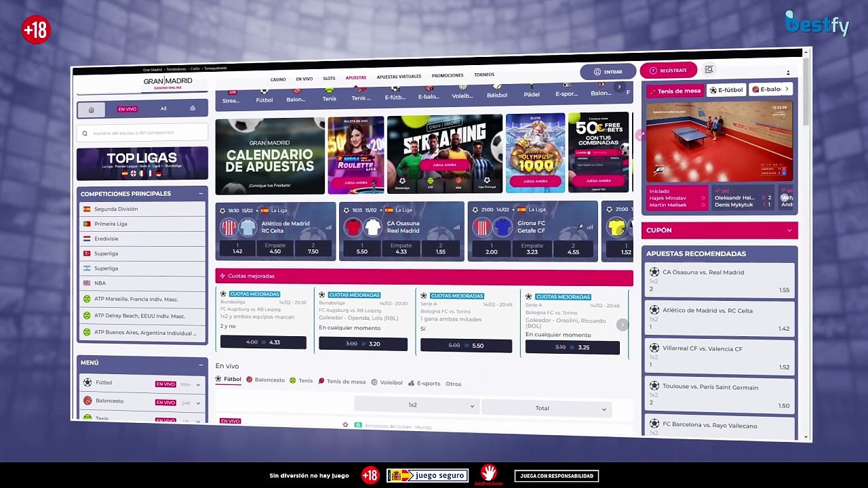Collapse the Menú panel

201,365
